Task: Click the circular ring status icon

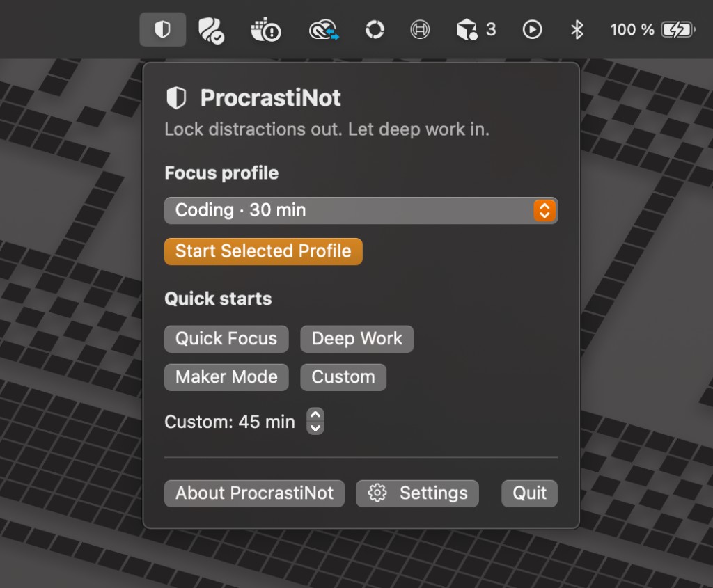Action: [375, 30]
